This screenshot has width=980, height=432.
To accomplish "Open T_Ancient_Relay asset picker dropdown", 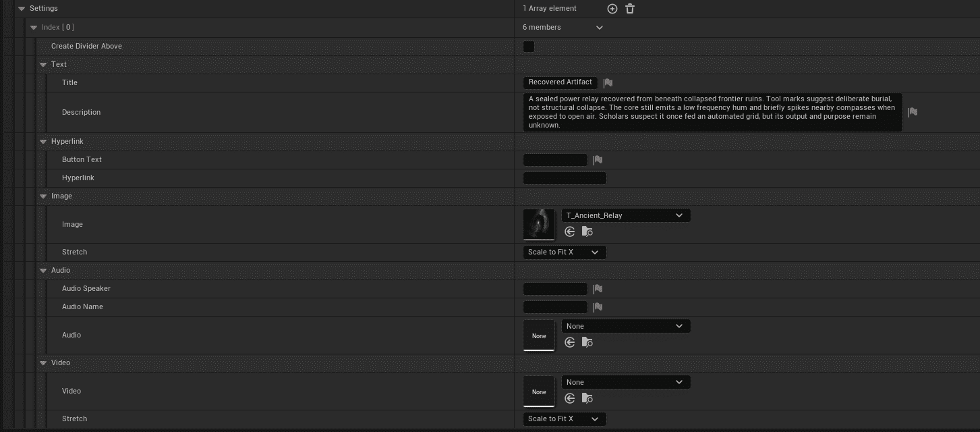I will pyautogui.click(x=626, y=215).
